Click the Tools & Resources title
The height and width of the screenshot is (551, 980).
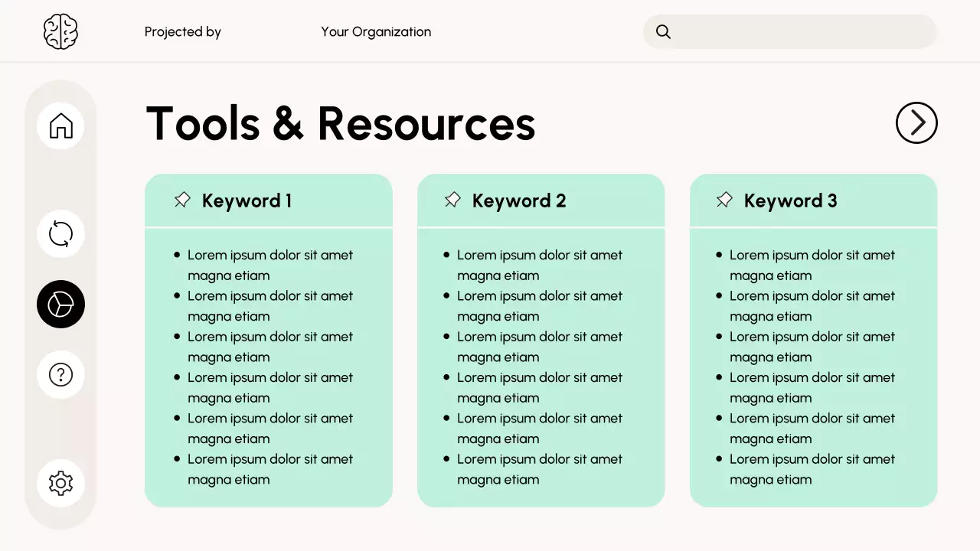[340, 124]
